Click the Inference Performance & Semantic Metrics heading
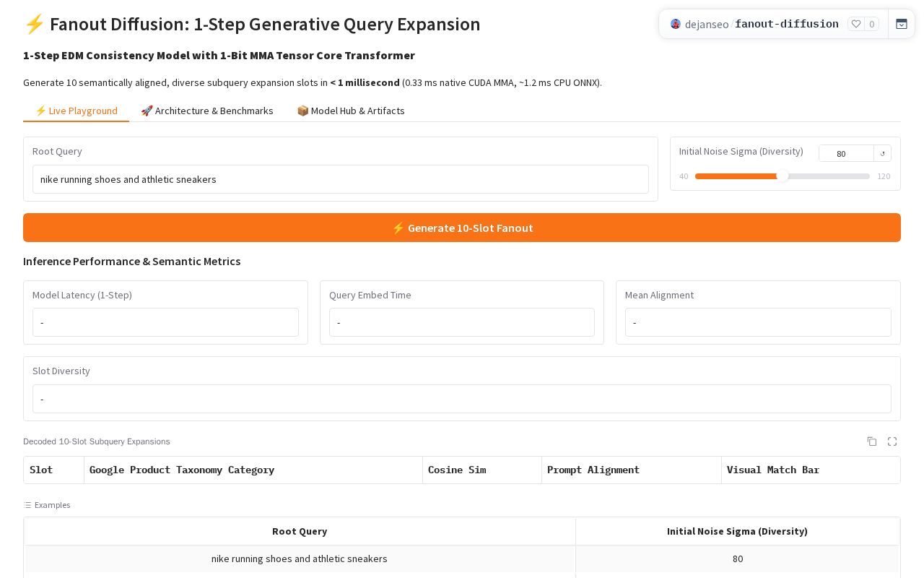Viewport: 924px width, 578px height. tap(132, 261)
